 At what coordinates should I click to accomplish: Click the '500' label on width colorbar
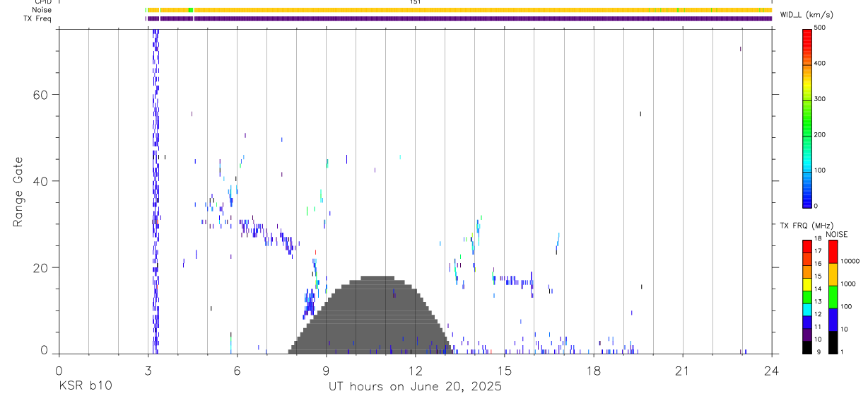(x=820, y=28)
